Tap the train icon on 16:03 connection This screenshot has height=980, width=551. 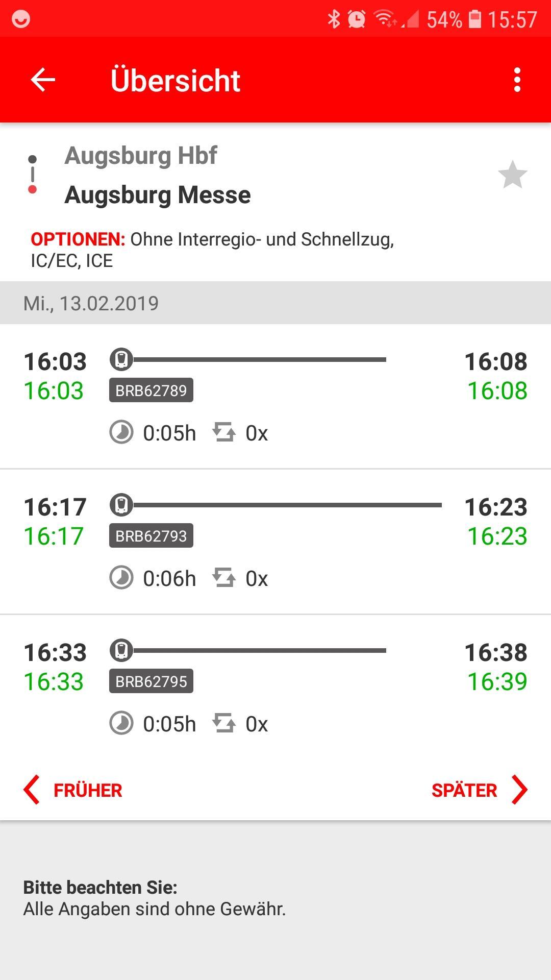click(x=121, y=359)
